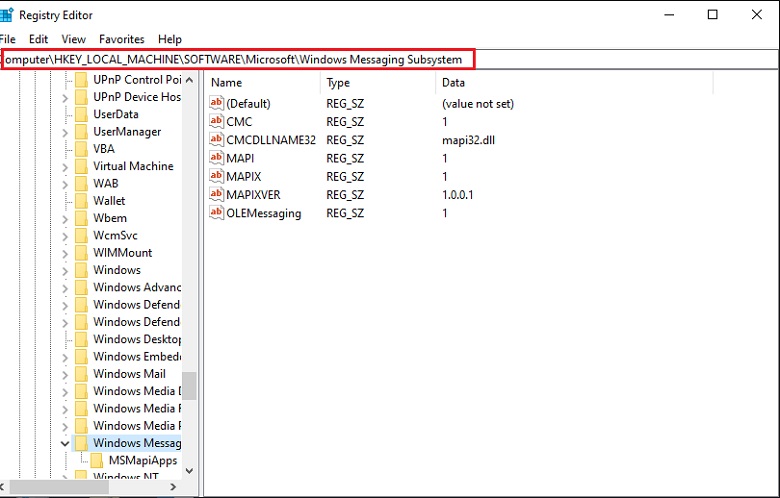
Task: Click the MAPI string value icon
Action: [x=216, y=158]
